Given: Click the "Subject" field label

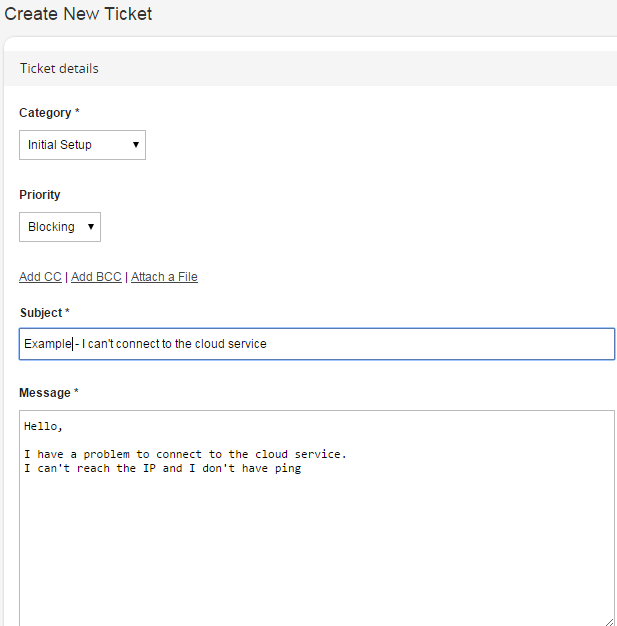Looking at the screenshot, I should [x=41, y=313].
